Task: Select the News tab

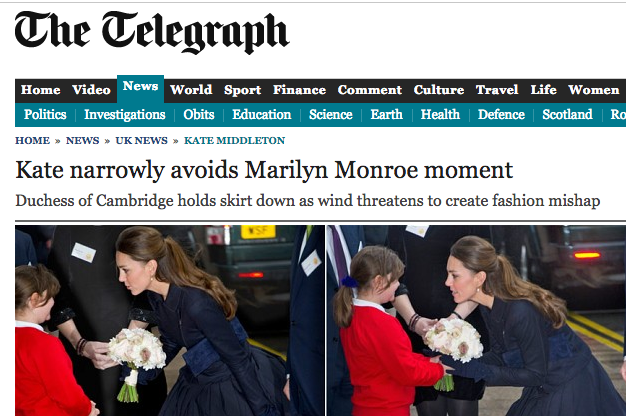Action: (x=140, y=87)
